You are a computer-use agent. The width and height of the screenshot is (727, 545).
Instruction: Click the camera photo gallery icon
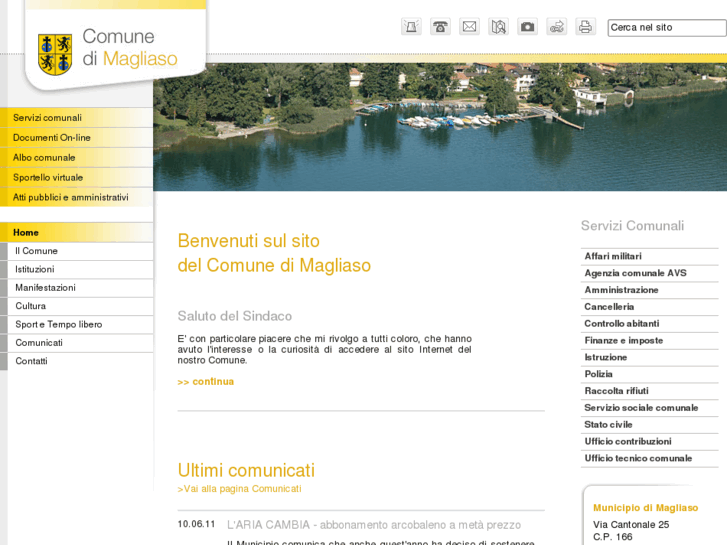click(527, 26)
